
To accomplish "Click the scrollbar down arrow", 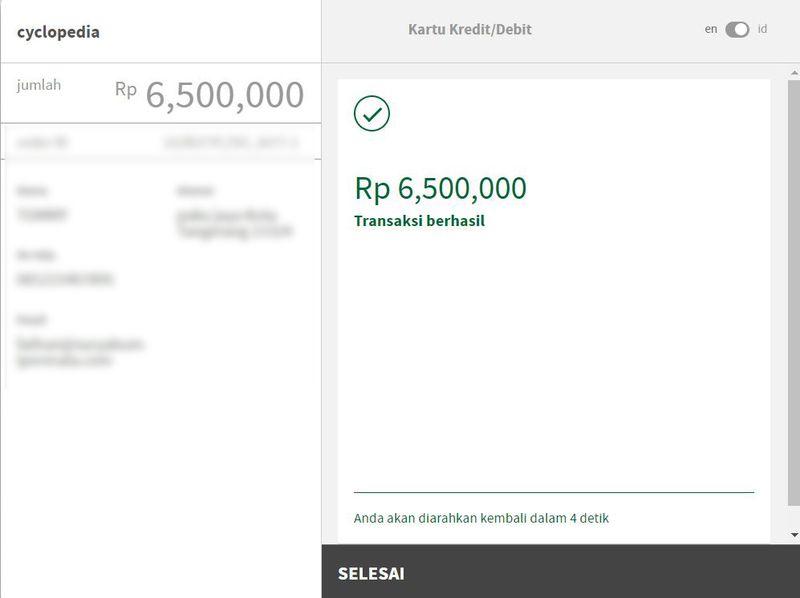I will (794, 536).
